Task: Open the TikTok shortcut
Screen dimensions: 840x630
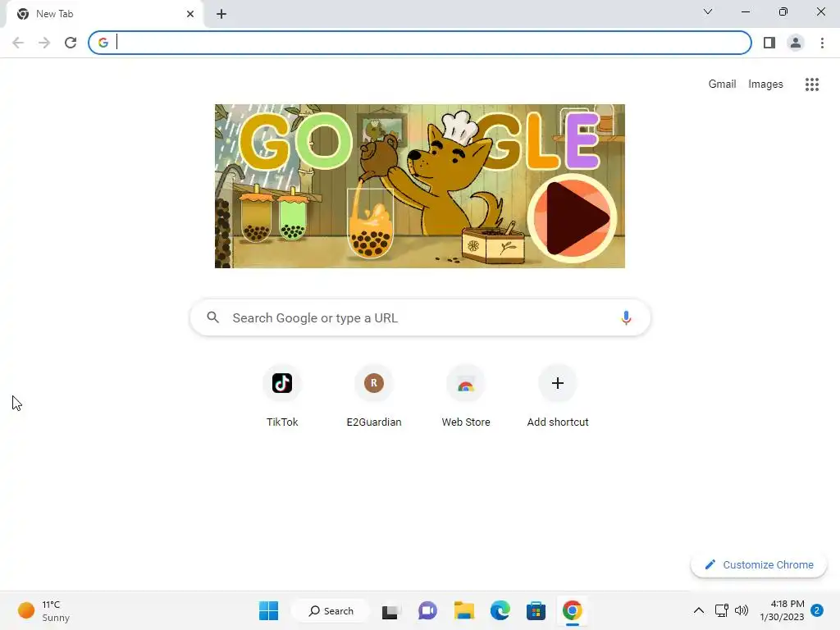Action: 282,395
